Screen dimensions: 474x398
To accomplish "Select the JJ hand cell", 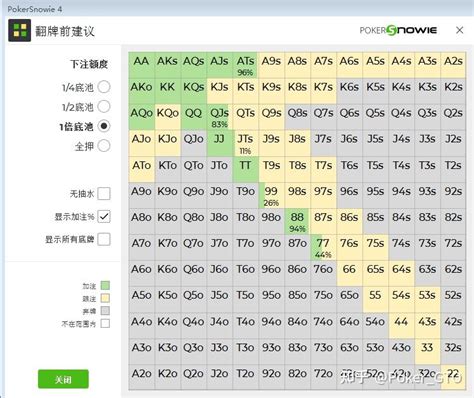I will click(220, 143).
